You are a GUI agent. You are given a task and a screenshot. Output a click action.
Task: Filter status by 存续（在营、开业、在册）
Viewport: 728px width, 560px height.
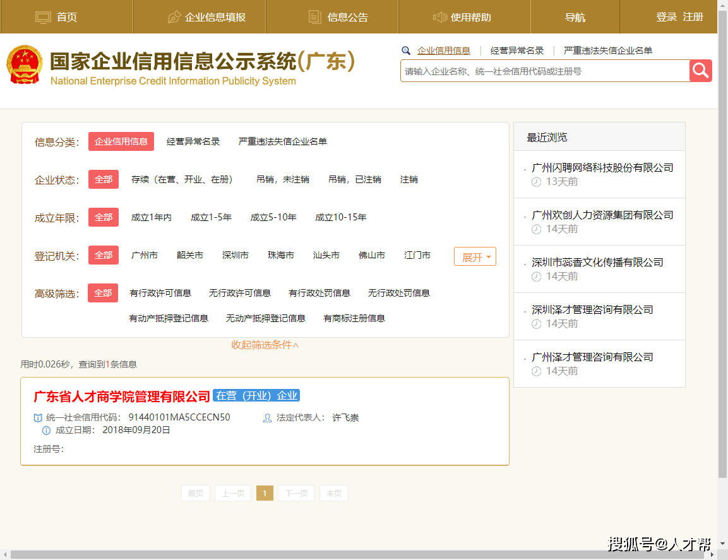pyautogui.click(x=182, y=180)
